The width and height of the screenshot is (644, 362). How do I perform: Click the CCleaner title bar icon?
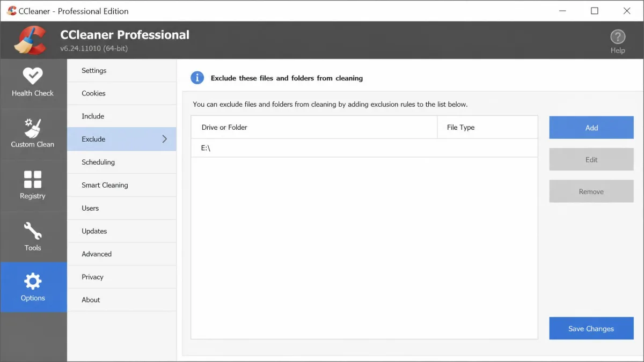pyautogui.click(x=12, y=11)
